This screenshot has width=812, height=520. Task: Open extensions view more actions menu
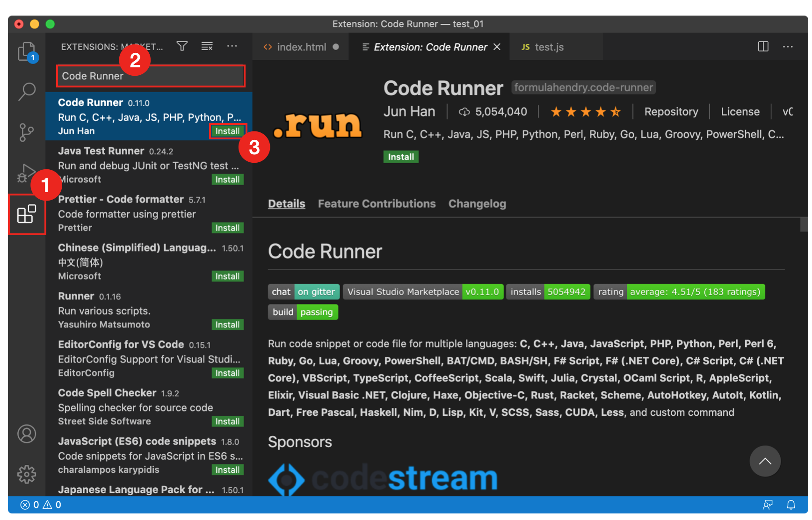(232, 46)
